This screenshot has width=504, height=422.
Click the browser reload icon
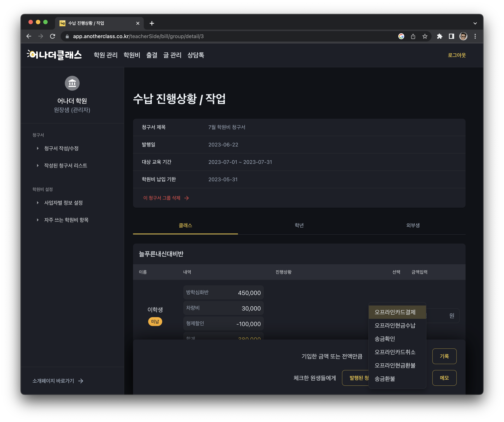(x=52, y=36)
